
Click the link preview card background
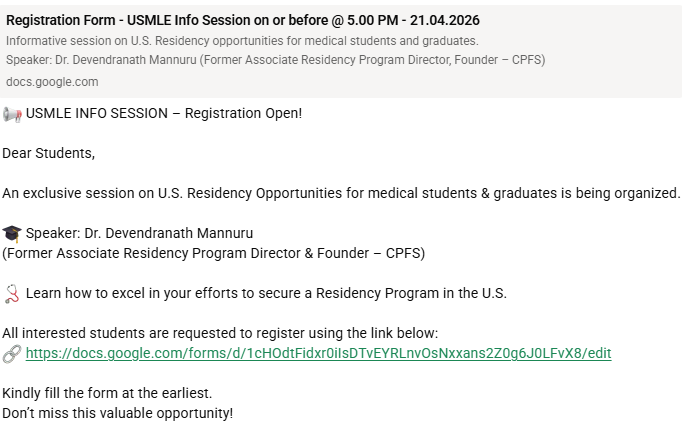pyautogui.click(x=609, y=78)
